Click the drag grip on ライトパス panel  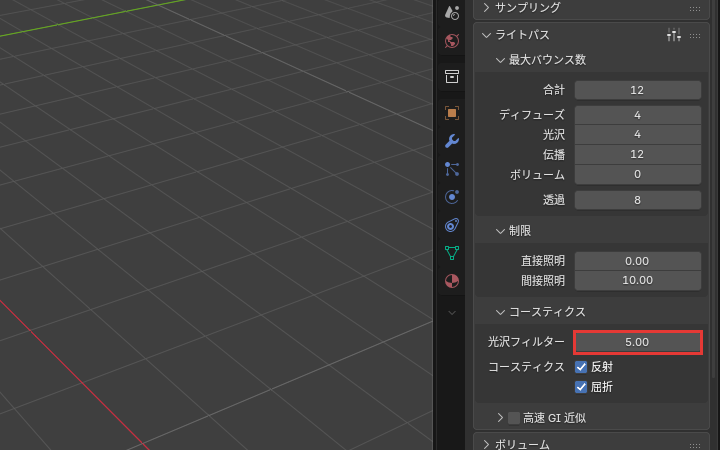pos(695,36)
